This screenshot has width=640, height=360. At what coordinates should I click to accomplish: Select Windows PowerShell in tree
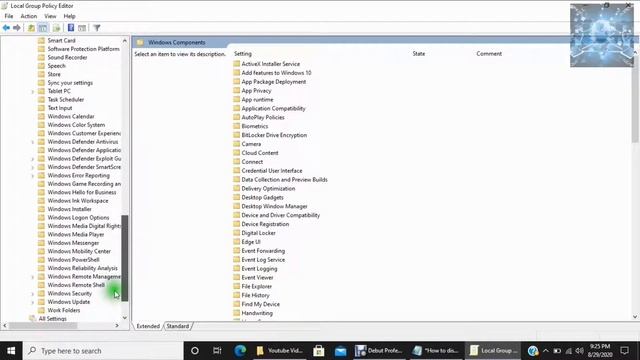(73, 260)
